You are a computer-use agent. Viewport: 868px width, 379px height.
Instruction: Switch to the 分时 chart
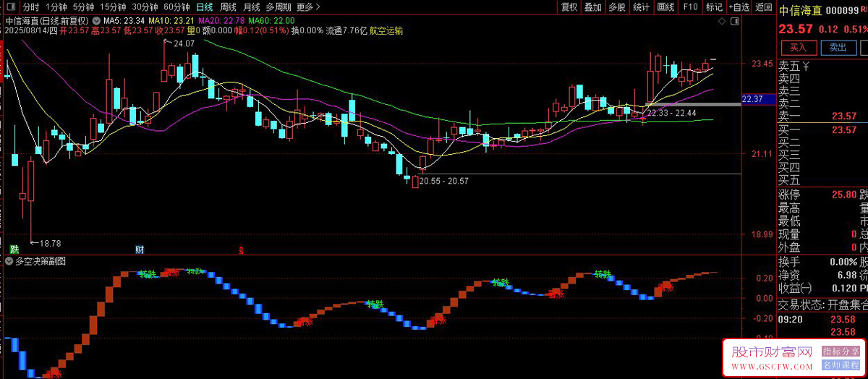[31, 7]
